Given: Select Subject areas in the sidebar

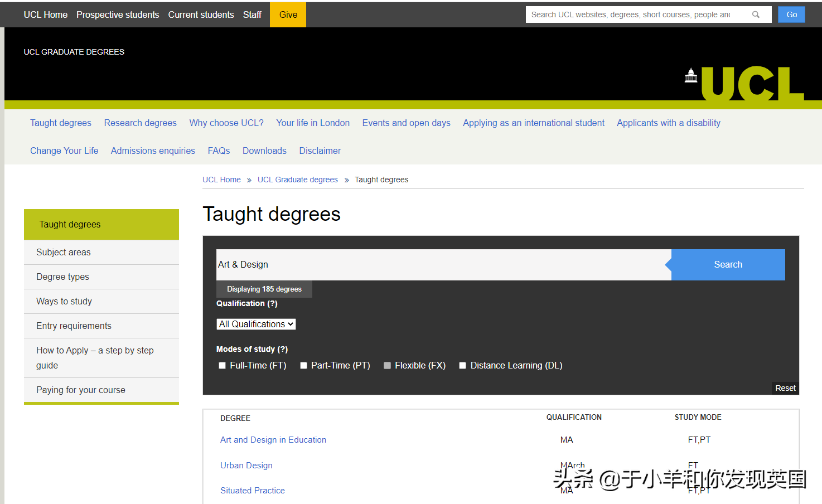Looking at the screenshot, I should click(x=101, y=253).
